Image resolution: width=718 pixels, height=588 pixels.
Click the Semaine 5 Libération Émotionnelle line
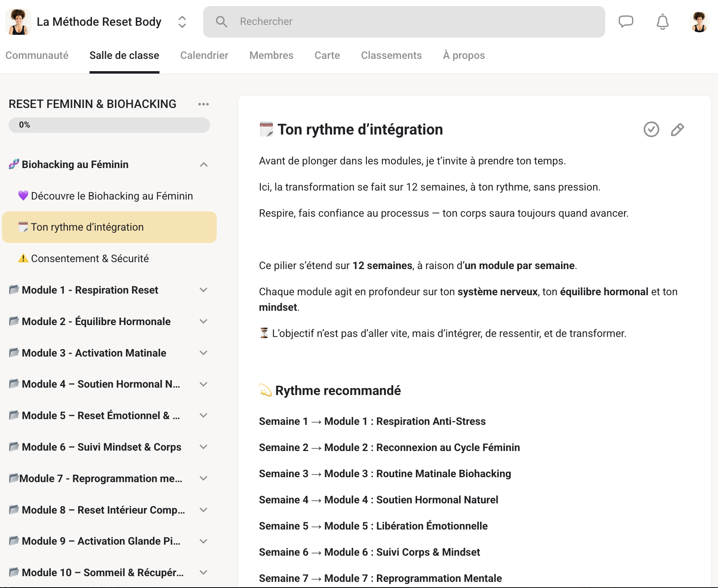373,526
